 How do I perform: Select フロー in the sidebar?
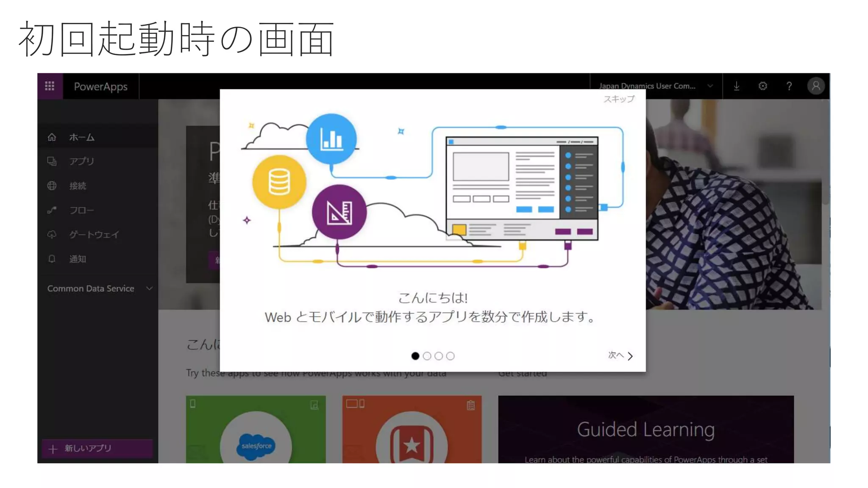(x=98, y=210)
